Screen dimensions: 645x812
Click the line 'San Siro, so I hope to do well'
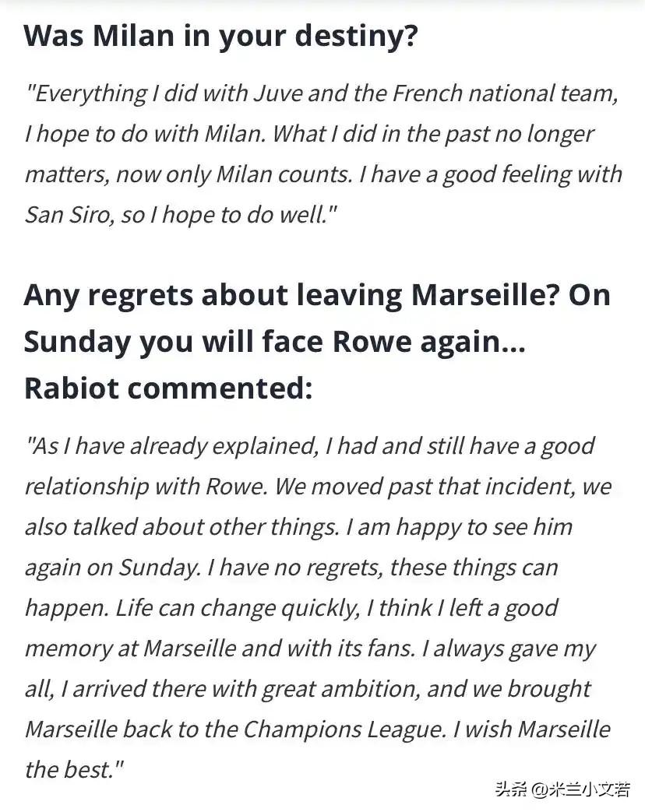click(x=182, y=215)
